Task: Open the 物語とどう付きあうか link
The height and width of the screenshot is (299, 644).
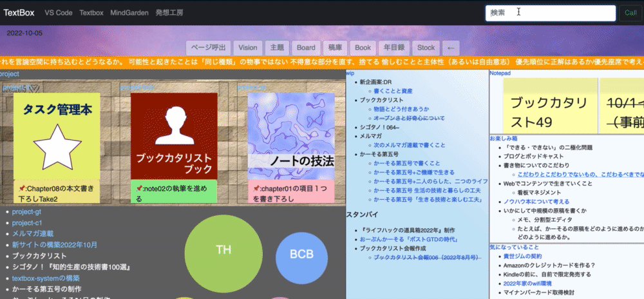Action: [401, 109]
